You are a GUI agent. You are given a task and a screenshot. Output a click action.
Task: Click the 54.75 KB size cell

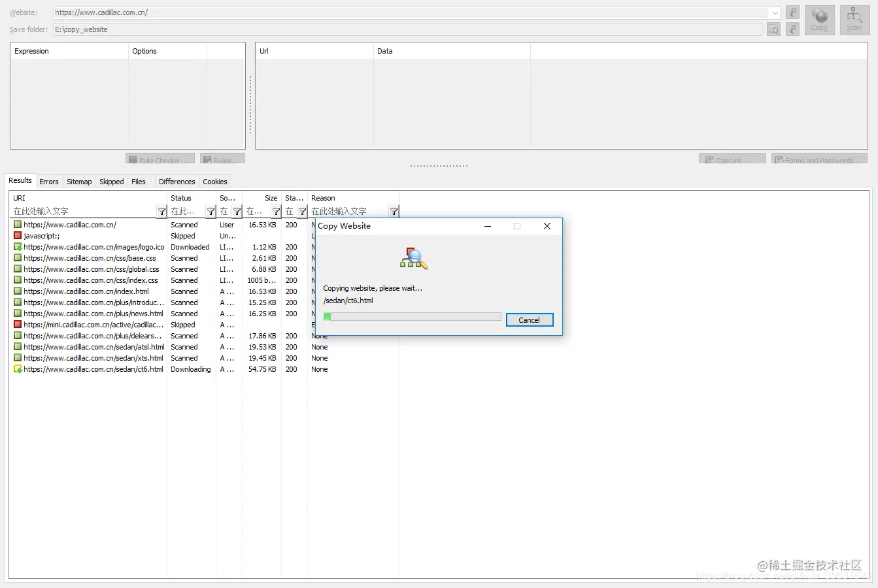pyautogui.click(x=262, y=369)
